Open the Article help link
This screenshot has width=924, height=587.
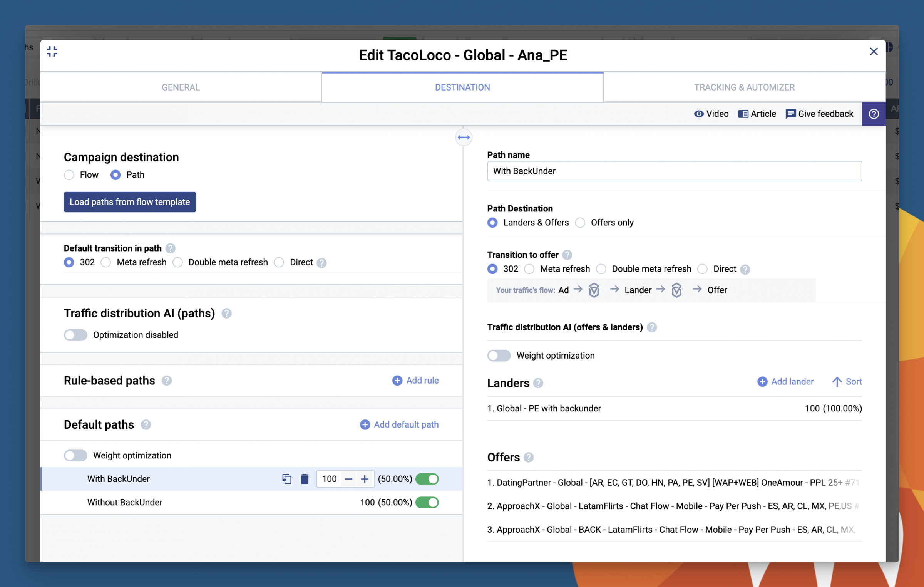click(x=757, y=114)
